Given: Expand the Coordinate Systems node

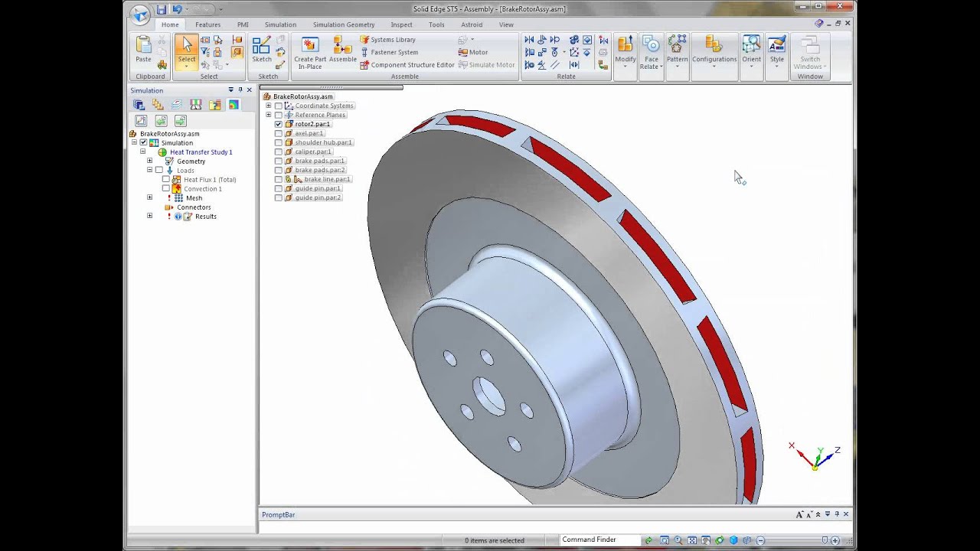Looking at the screenshot, I should tap(269, 106).
